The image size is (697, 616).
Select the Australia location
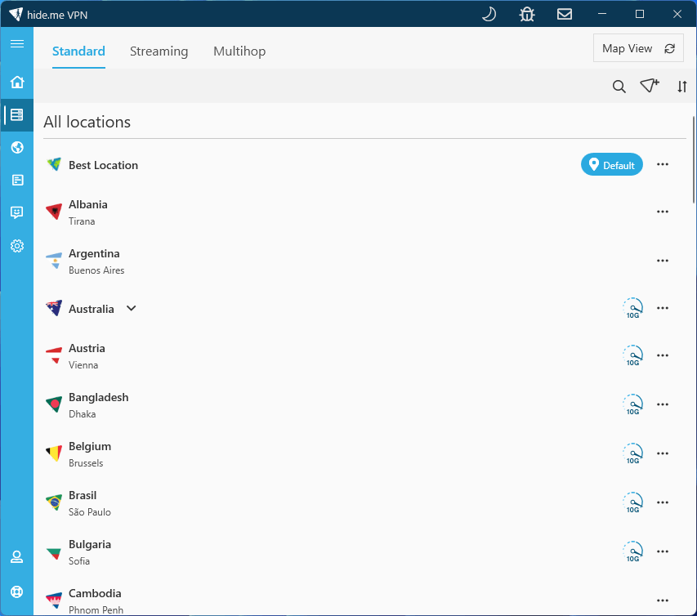coord(364,309)
